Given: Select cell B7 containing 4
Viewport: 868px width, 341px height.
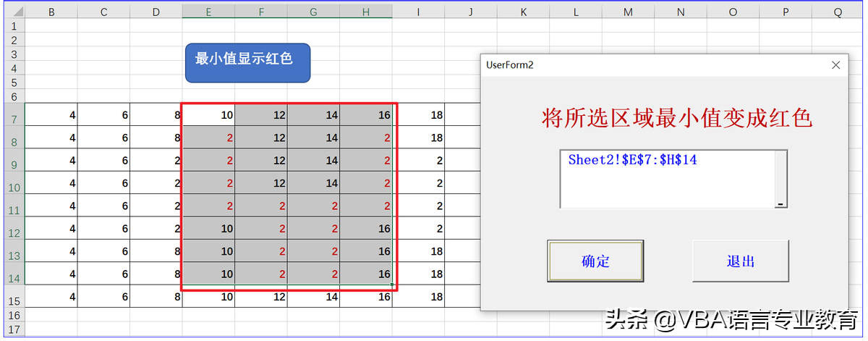Looking at the screenshot, I should (51, 114).
